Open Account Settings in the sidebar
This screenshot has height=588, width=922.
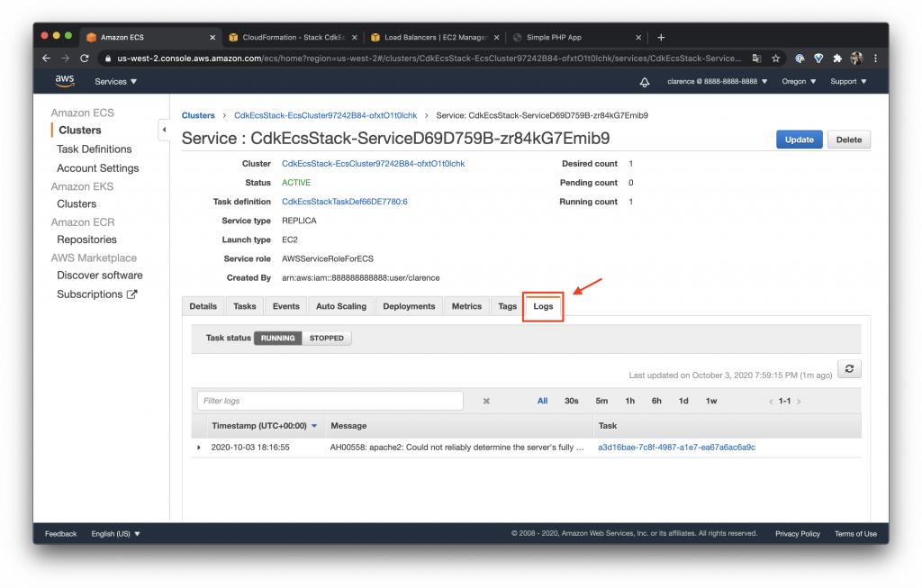point(97,168)
